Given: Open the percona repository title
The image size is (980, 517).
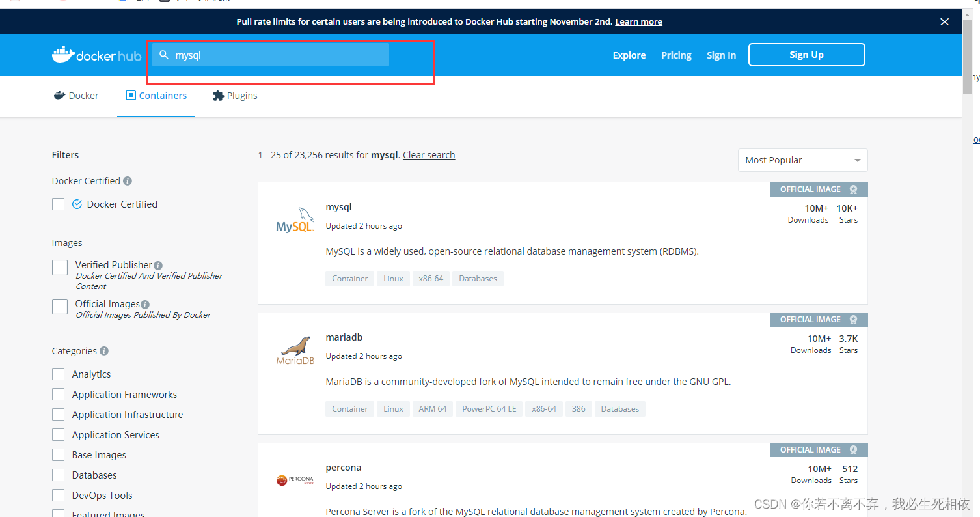Looking at the screenshot, I should pos(343,468).
